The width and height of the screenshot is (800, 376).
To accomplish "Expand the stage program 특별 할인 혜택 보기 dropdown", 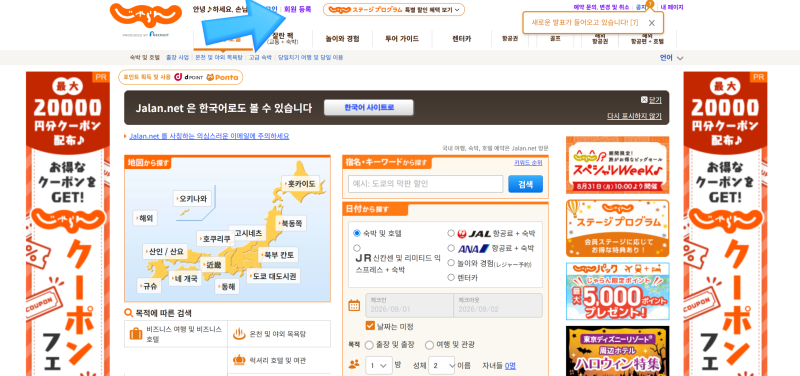I will point(393,10).
